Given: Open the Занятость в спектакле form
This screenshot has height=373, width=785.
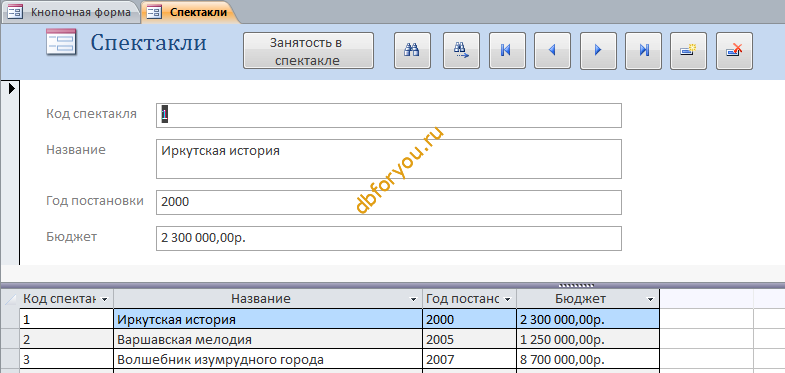Looking at the screenshot, I should click(308, 50).
